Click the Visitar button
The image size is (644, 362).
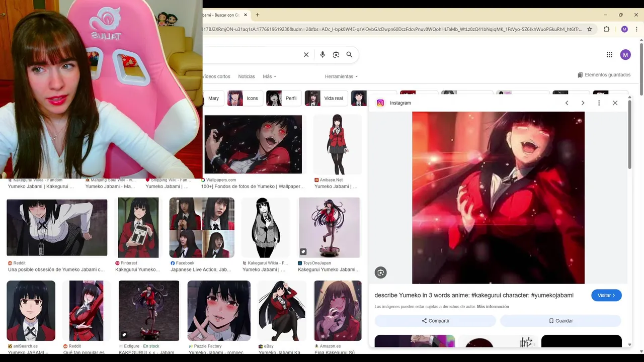(606, 295)
